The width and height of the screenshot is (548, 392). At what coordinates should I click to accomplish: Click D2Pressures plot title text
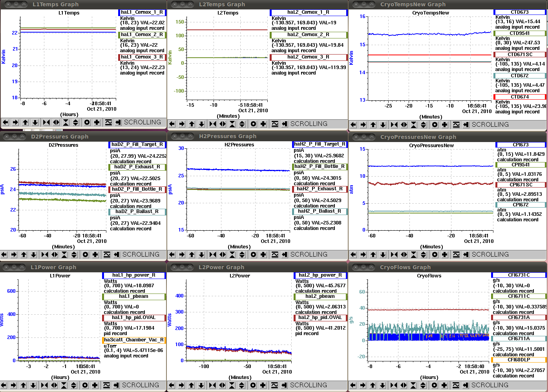tap(64, 145)
